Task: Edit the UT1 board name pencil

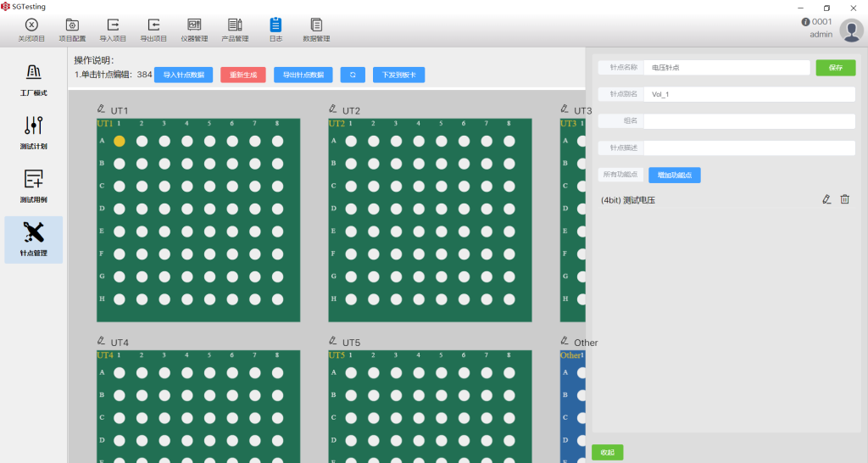Action: (x=101, y=109)
